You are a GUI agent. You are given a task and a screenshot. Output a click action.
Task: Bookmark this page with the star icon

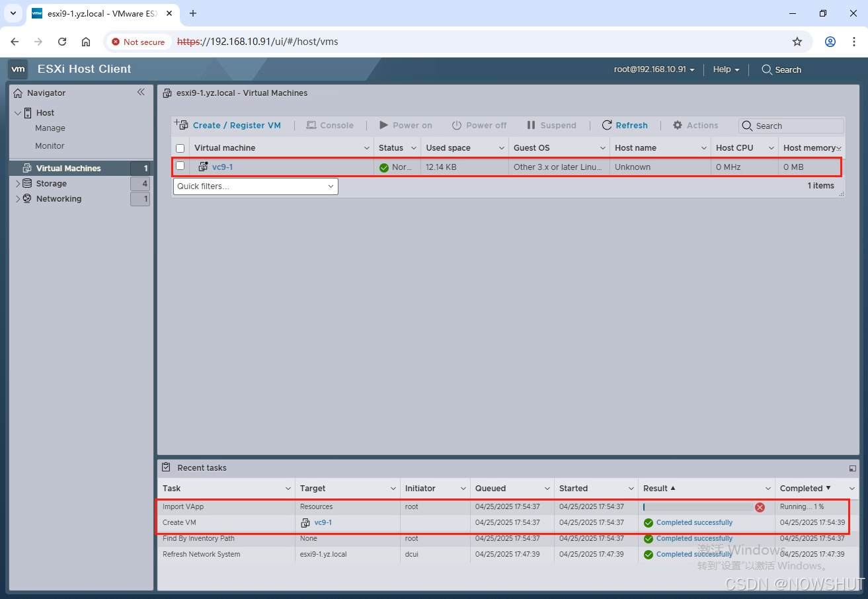[797, 42]
